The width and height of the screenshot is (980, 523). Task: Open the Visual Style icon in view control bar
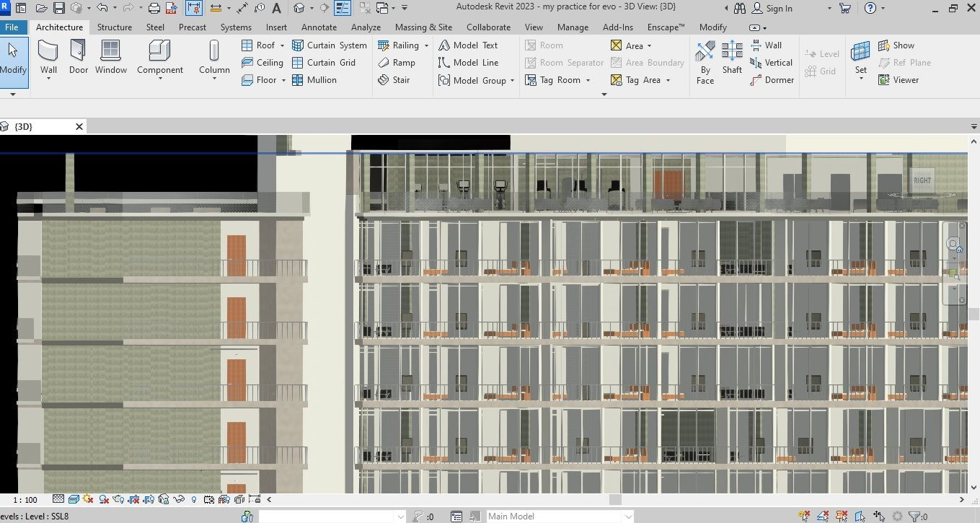click(74, 499)
